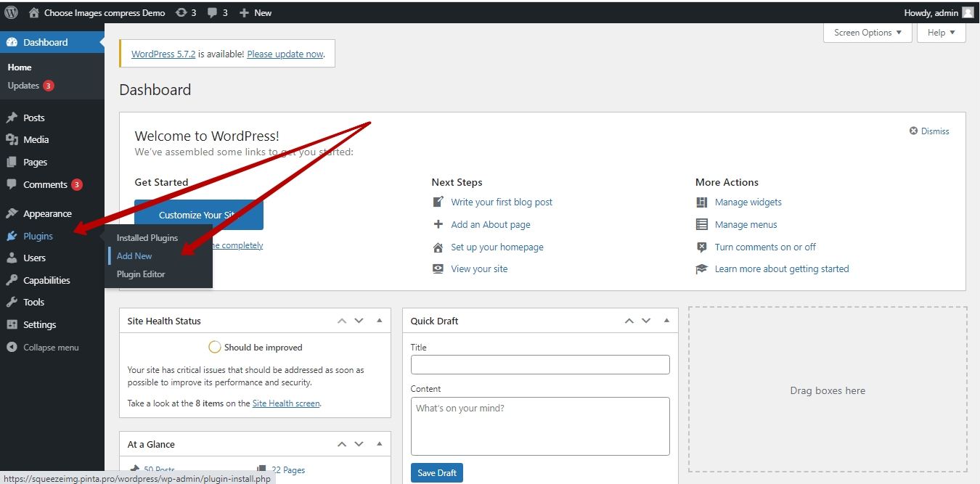Choose Add New in Plugins submenu
This screenshot has width=980, height=484.
coord(134,256)
